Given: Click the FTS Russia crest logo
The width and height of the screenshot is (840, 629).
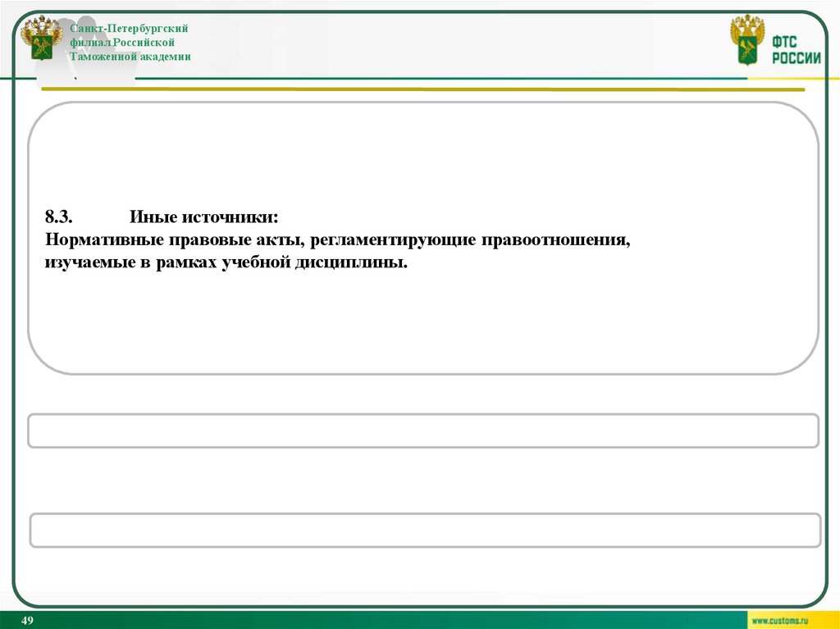Looking at the screenshot, I should pyautogui.click(x=747, y=39).
